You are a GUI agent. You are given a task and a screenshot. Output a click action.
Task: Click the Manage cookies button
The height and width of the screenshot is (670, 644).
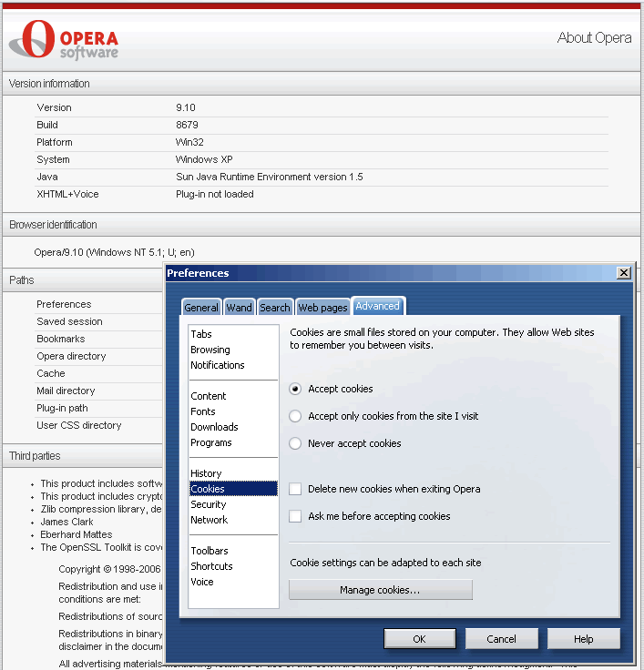tap(381, 590)
